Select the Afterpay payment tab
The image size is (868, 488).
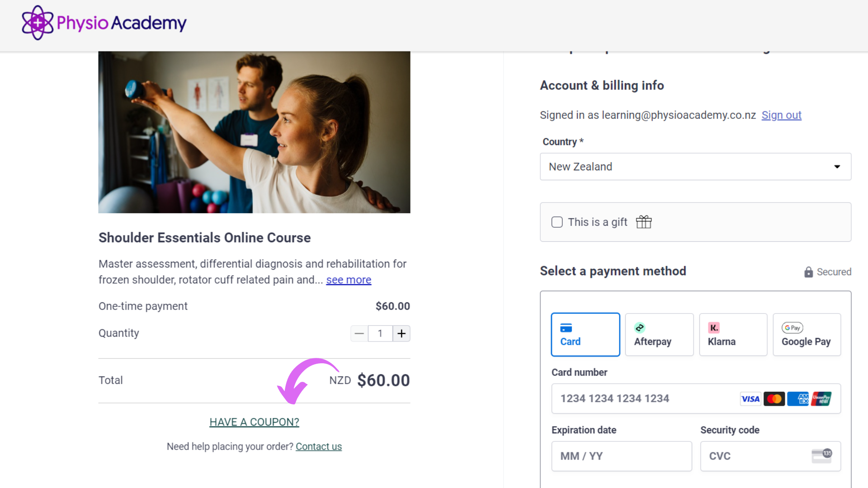(x=659, y=335)
